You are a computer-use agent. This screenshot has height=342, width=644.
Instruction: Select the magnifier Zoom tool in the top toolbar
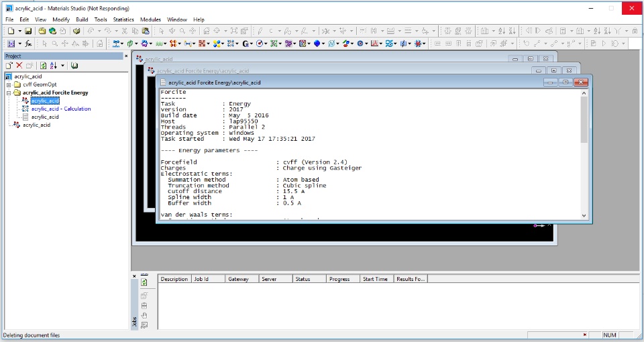[182, 31]
